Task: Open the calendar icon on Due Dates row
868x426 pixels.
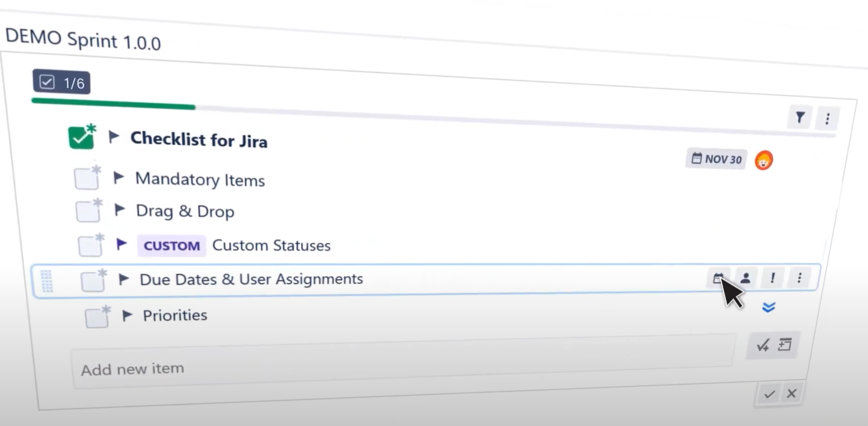Action: click(x=718, y=277)
